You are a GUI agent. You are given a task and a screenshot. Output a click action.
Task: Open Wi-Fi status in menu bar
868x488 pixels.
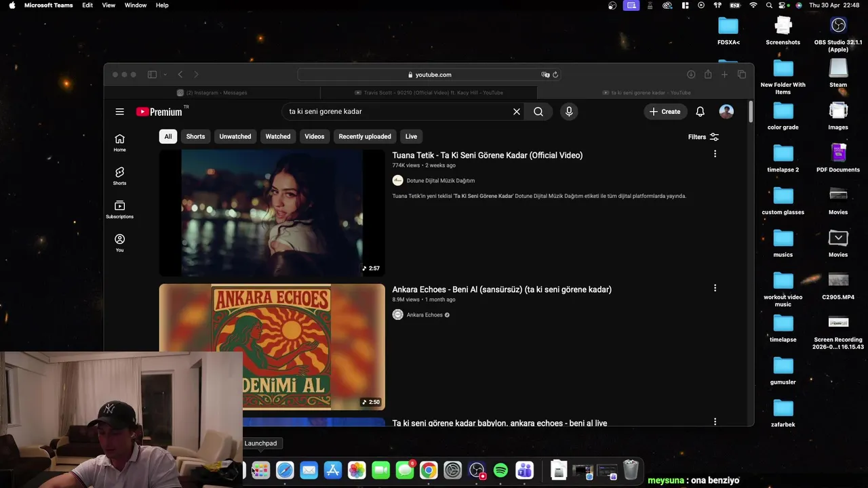coord(753,5)
